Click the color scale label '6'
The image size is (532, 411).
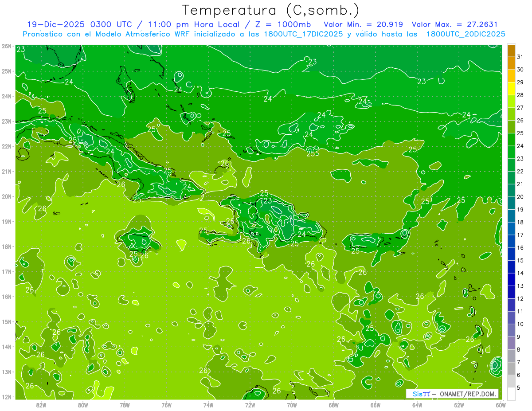pyautogui.click(x=519, y=375)
